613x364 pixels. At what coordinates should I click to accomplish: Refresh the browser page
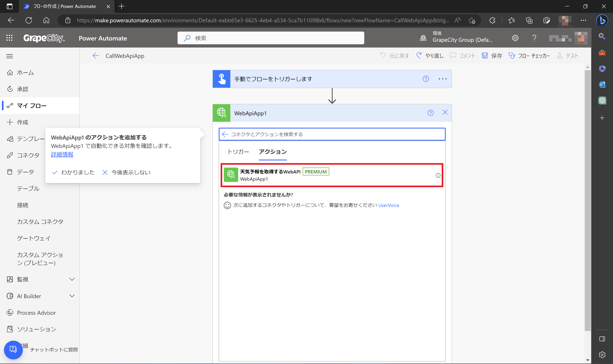coord(29,20)
